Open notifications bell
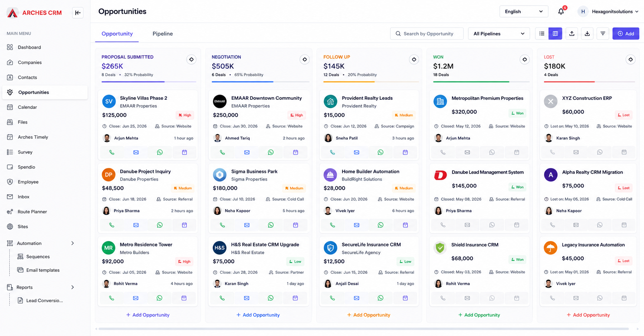 coord(561,11)
